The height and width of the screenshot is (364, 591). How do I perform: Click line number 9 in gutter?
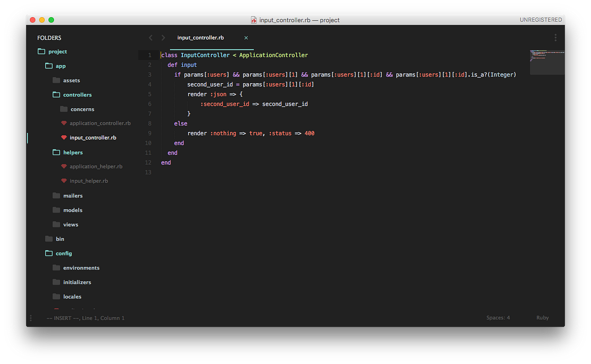(150, 133)
